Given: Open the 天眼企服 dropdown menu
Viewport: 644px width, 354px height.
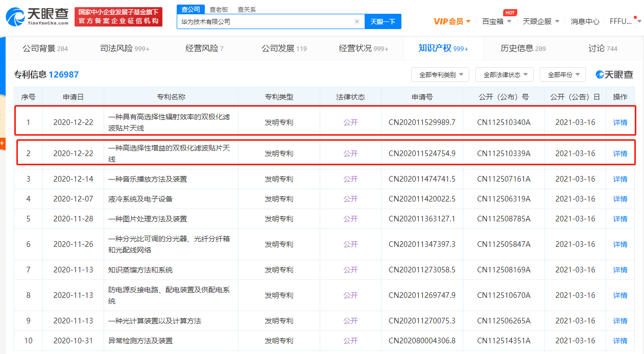Looking at the screenshot, I should 541,21.
